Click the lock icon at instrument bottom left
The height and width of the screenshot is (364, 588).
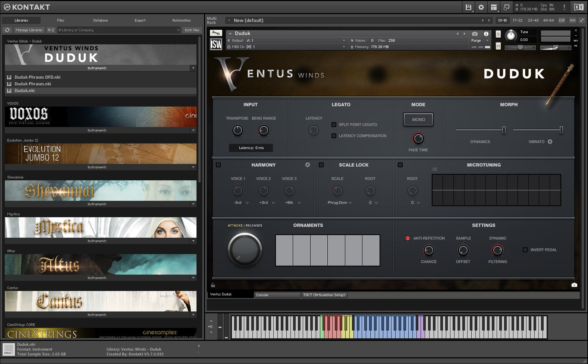213,285
